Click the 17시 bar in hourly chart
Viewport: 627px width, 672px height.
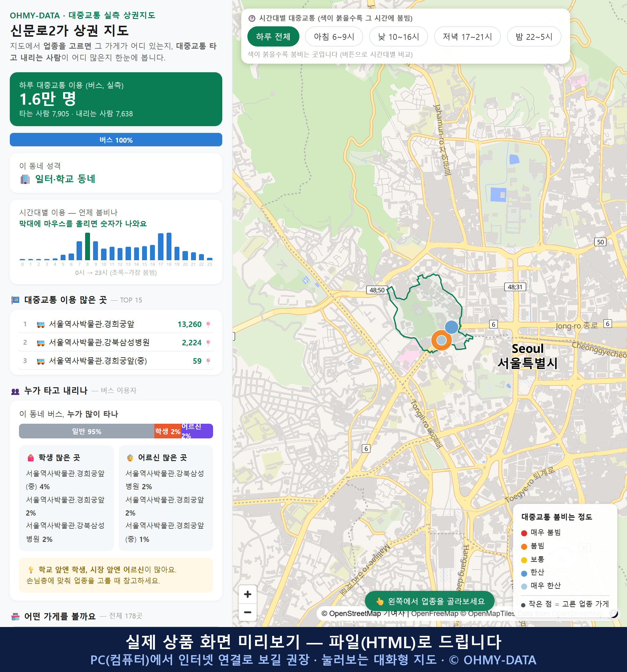(160, 247)
